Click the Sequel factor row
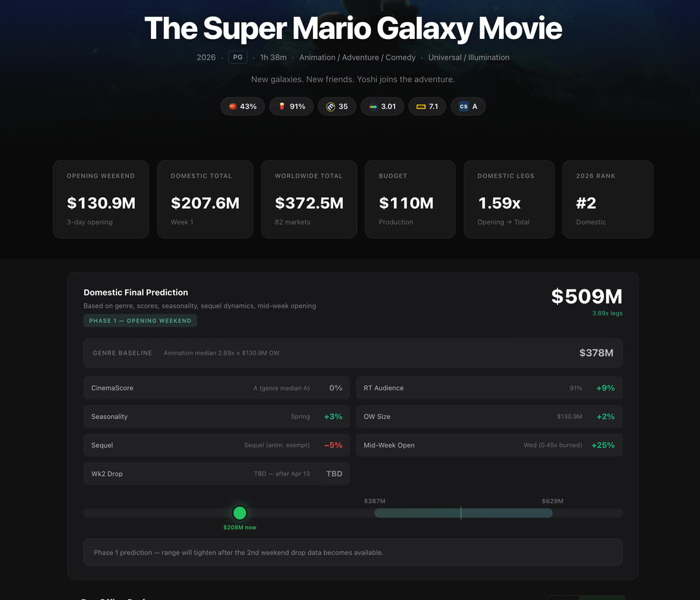Screen dimensions: 700x600 [x=216, y=445]
